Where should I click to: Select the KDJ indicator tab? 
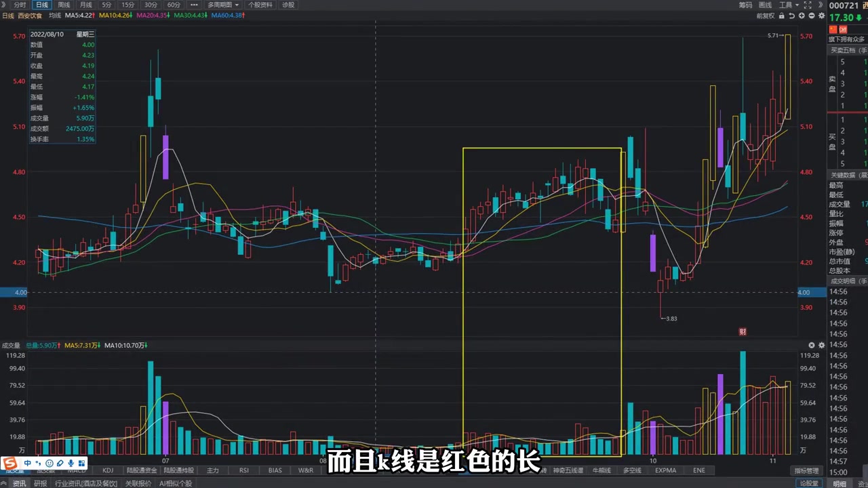pos(108,470)
